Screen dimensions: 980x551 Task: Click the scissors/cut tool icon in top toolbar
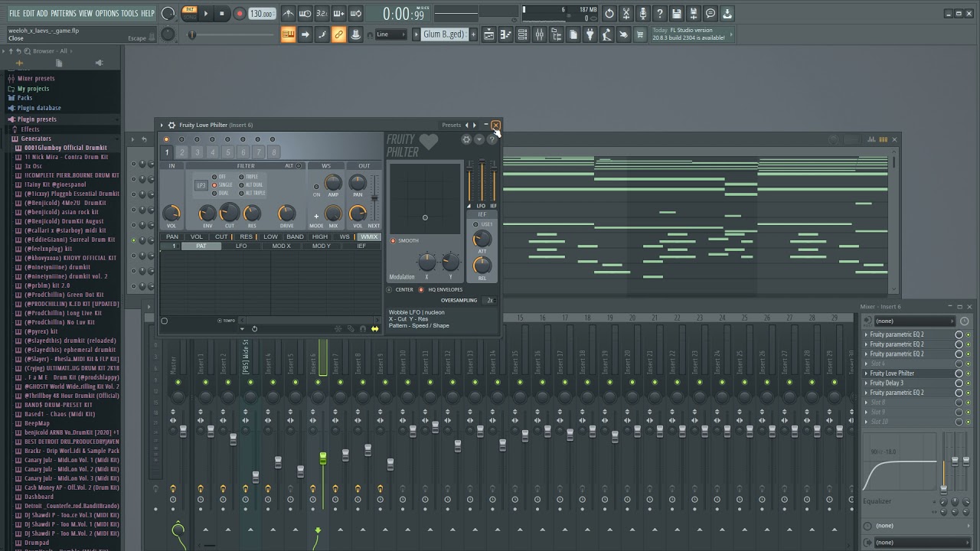[x=626, y=13]
